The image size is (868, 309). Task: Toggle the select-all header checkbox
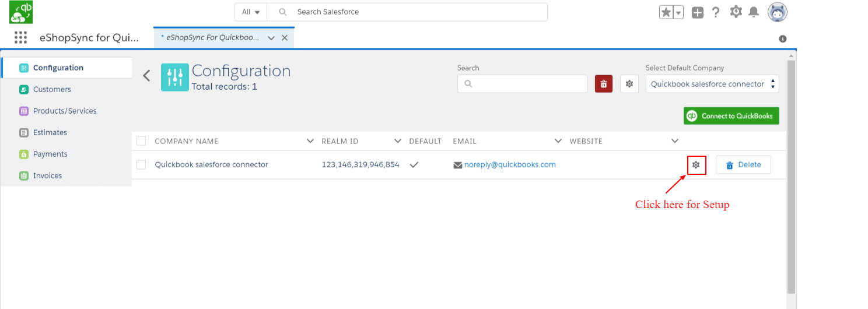click(x=141, y=141)
